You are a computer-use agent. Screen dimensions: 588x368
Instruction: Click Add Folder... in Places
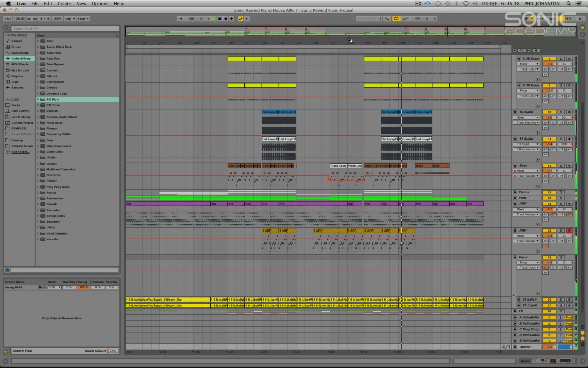(x=20, y=152)
